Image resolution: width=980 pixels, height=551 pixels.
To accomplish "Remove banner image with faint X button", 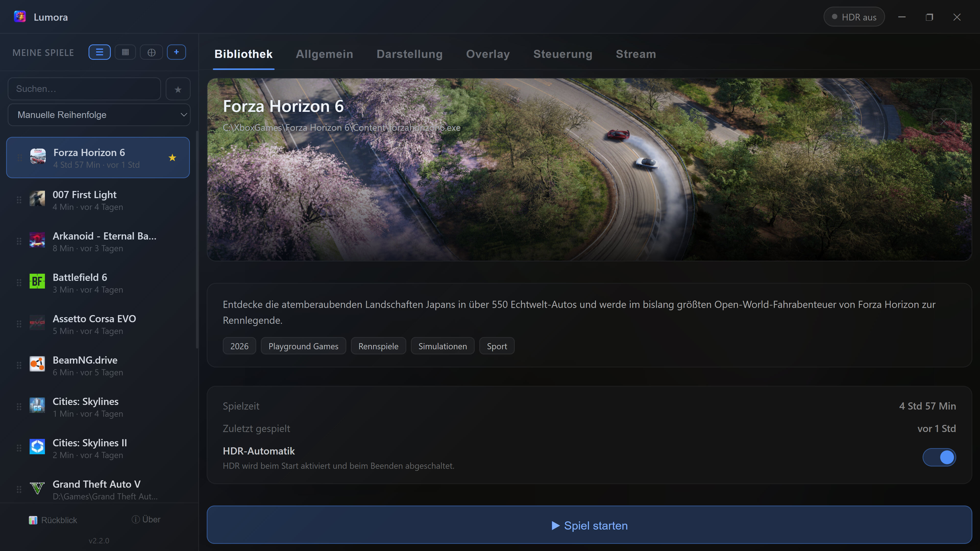I will pyautogui.click(x=944, y=121).
